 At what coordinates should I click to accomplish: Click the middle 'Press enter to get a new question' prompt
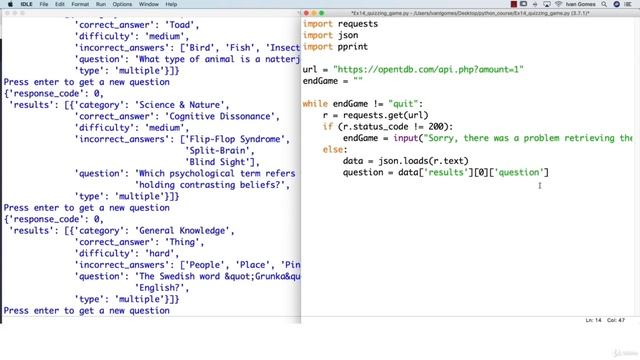(87, 208)
